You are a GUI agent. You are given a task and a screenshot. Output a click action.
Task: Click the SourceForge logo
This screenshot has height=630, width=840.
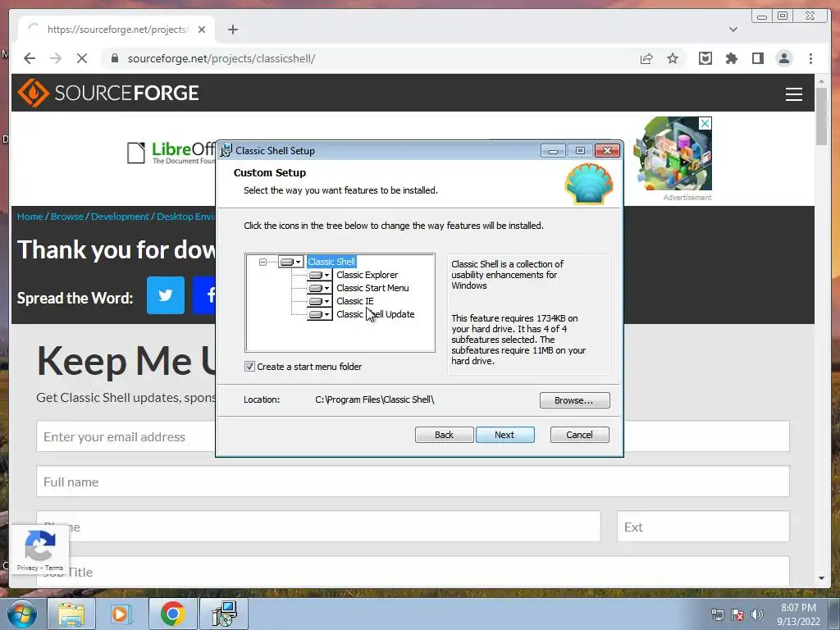(x=108, y=93)
